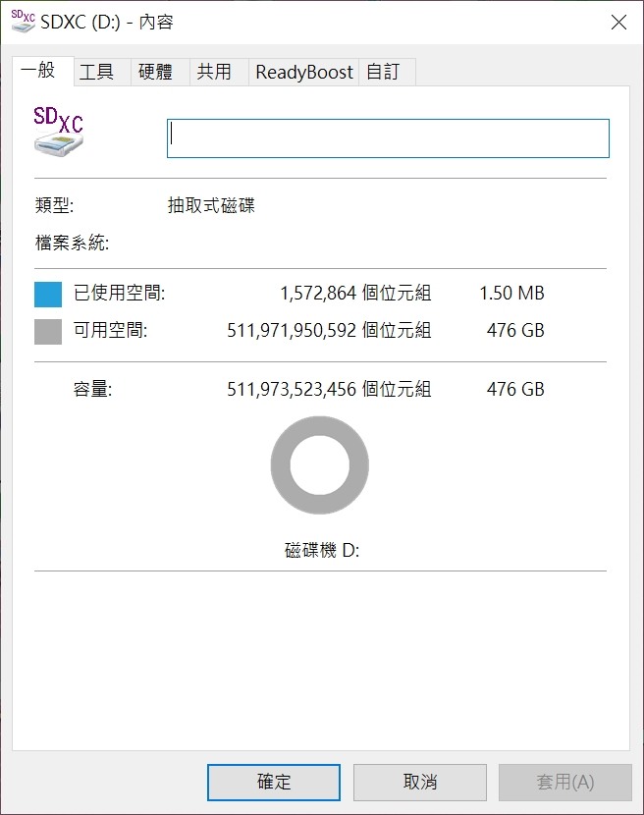644x815 pixels.
Task: Click the 511,973,523,456 capacity value
Action: [x=292, y=389]
